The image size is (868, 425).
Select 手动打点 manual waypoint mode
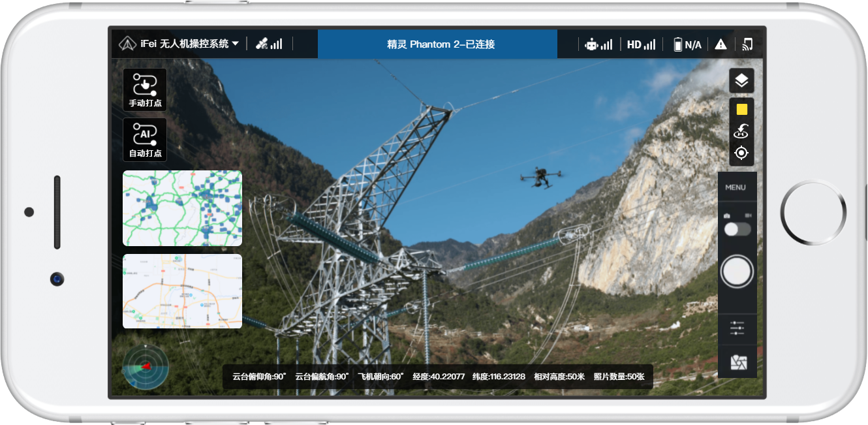point(145,90)
